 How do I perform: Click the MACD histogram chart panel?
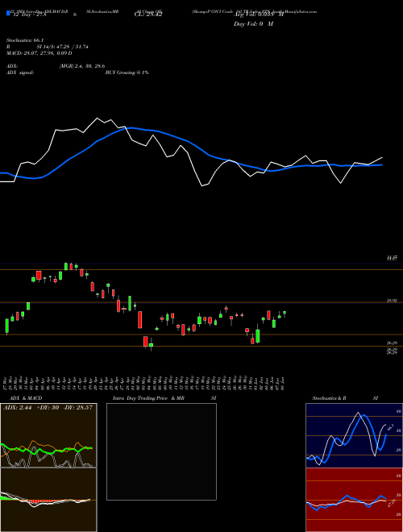click(48, 500)
